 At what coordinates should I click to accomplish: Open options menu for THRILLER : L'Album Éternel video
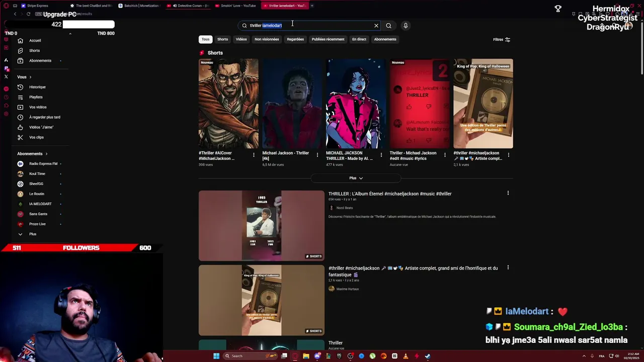tap(508, 193)
